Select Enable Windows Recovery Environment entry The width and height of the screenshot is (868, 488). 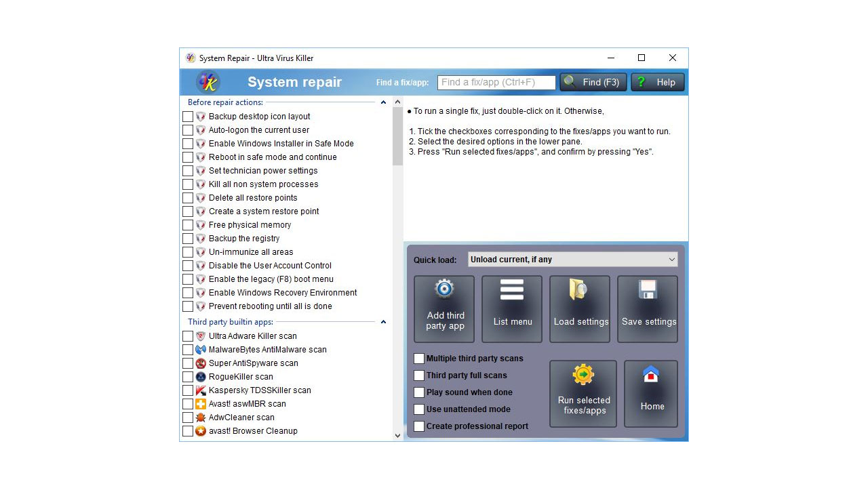click(x=283, y=293)
